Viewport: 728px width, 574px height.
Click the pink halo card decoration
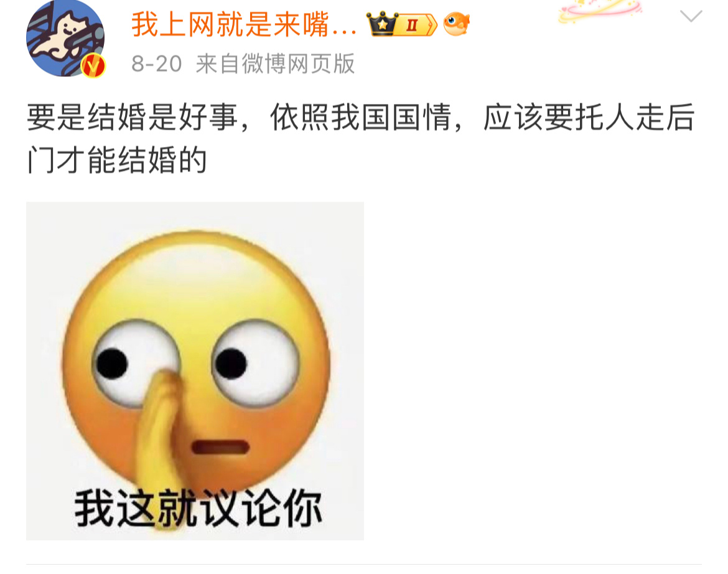coord(599,11)
